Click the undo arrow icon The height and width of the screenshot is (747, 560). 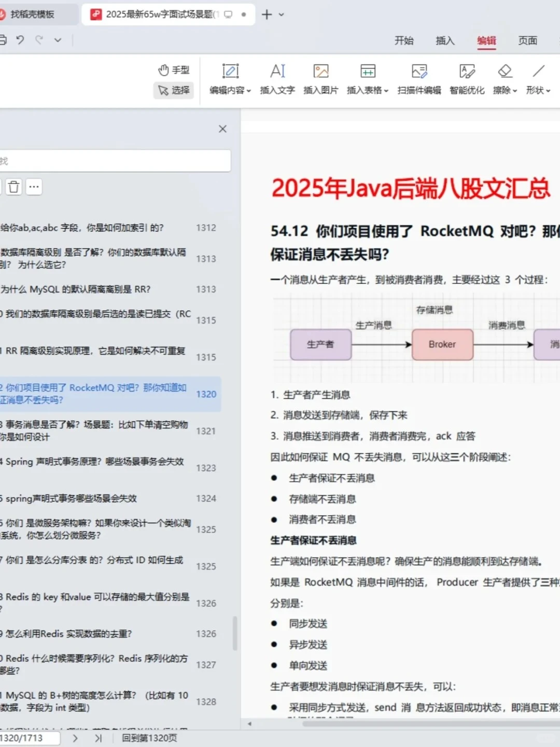pos(20,40)
